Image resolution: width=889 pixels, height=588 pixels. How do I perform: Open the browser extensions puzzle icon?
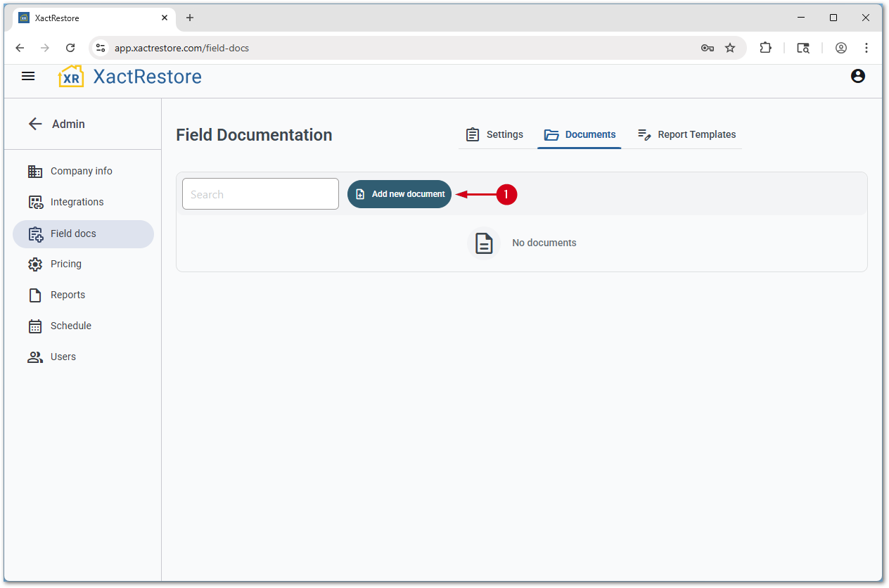pyautogui.click(x=765, y=48)
